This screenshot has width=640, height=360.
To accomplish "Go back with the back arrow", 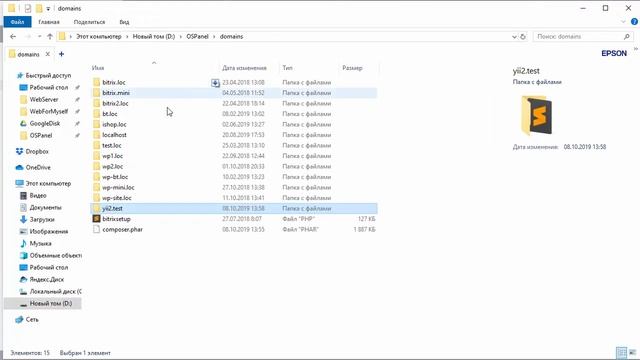I will [13, 37].
